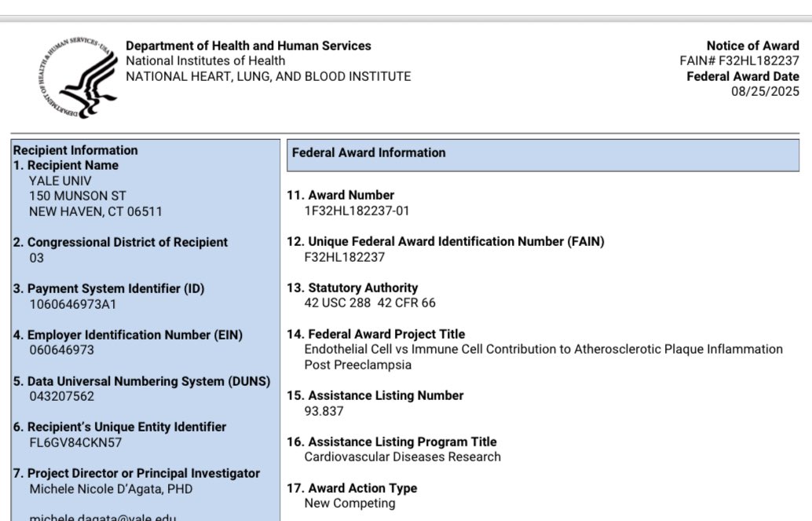812x521 pixels.
Task: Select address line '150 MUNSON ST'
Action: coord(78,196)
